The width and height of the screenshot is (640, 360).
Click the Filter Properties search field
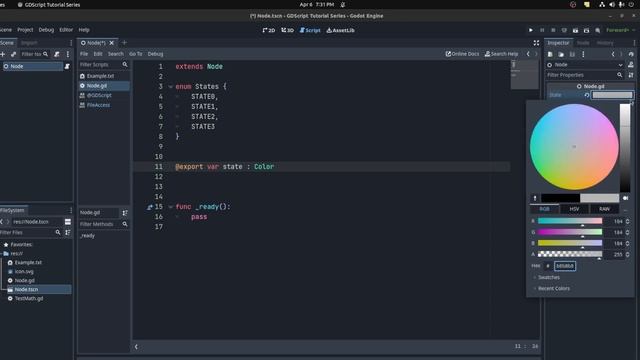(x=585, y=75)
